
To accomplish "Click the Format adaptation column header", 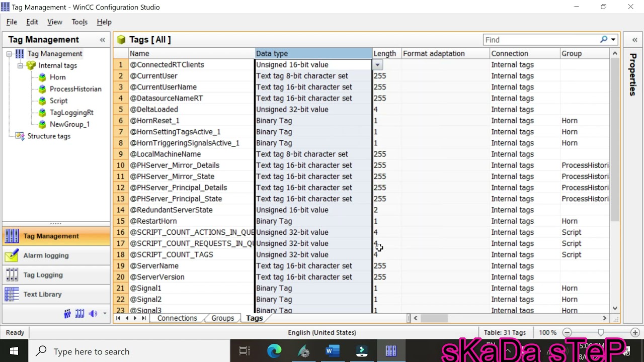I will pos(445,53).
